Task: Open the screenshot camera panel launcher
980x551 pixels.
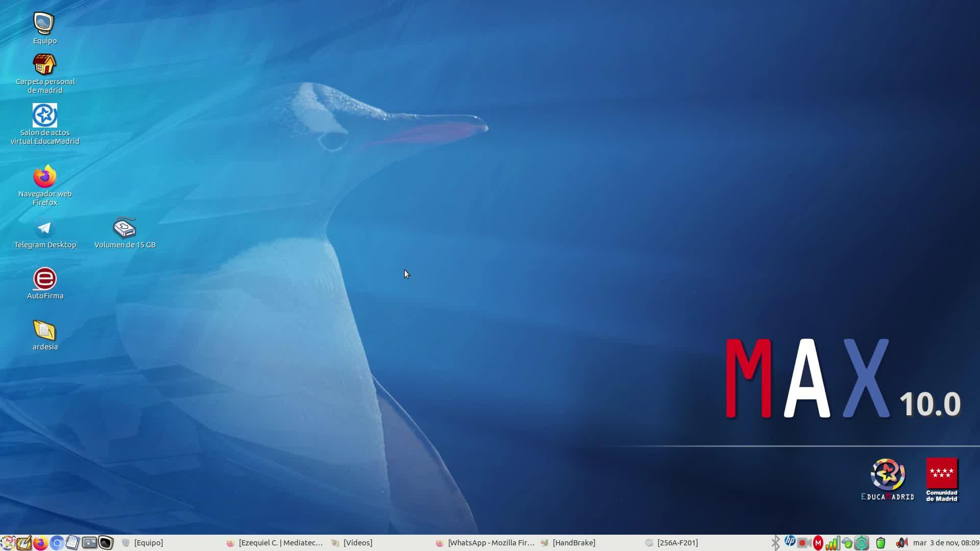Action: point(89,543)
